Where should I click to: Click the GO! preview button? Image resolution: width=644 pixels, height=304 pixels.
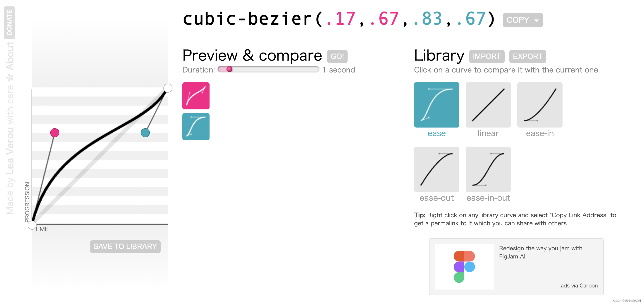[337, 55]
